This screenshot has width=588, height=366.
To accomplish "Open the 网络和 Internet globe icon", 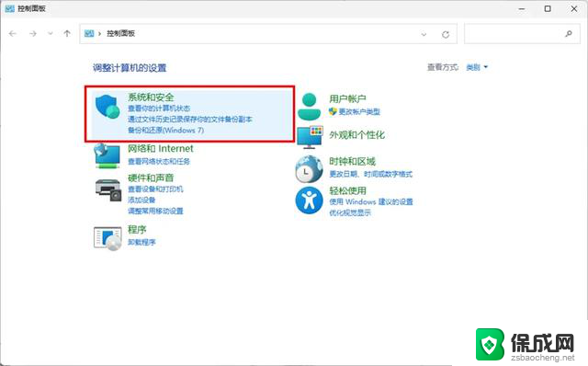I will (107, 155).
